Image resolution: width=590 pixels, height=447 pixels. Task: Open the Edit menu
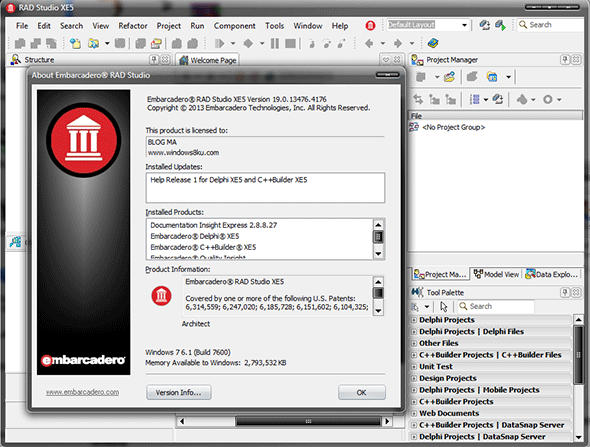coord(44,26)
